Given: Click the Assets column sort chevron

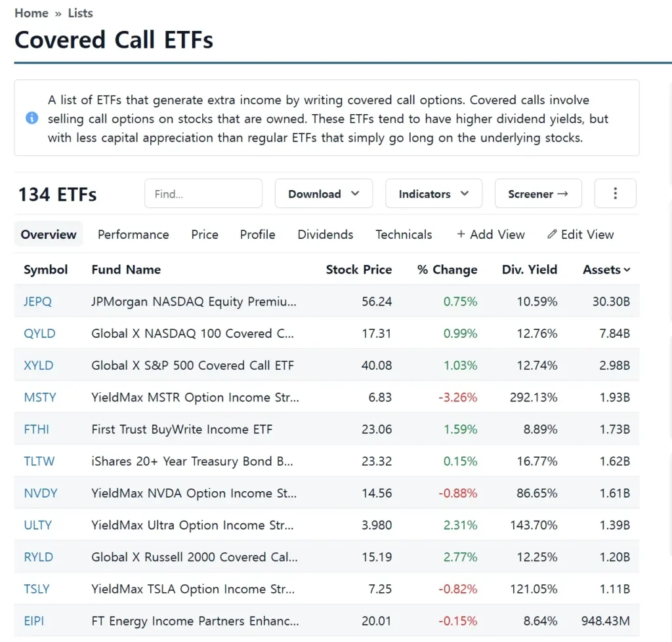Looking at the screenshot, I should tap(627, 270).
